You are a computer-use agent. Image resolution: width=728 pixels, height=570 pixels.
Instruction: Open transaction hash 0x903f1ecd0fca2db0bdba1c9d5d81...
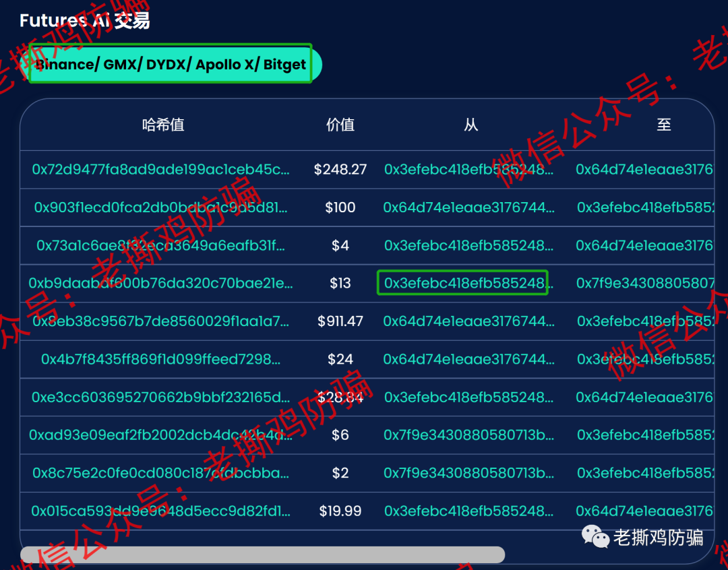(x=160, y=208)
